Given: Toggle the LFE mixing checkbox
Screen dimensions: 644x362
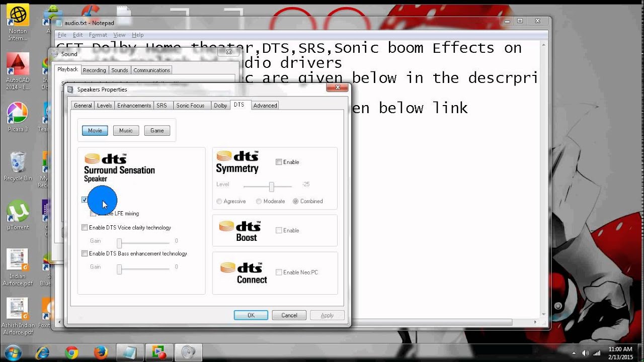Looking at the screenshot, I should (x=93, y=213).
